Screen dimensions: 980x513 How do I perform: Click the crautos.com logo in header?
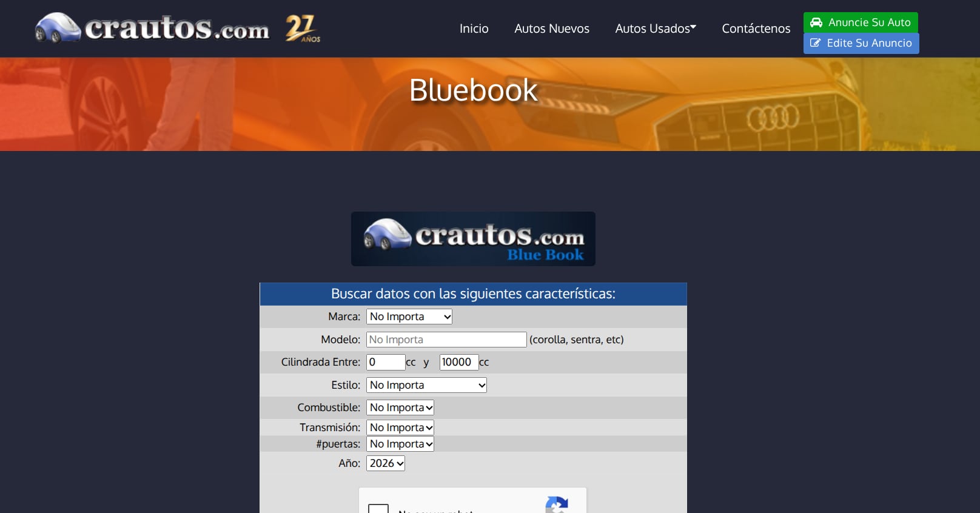point(152,28)
